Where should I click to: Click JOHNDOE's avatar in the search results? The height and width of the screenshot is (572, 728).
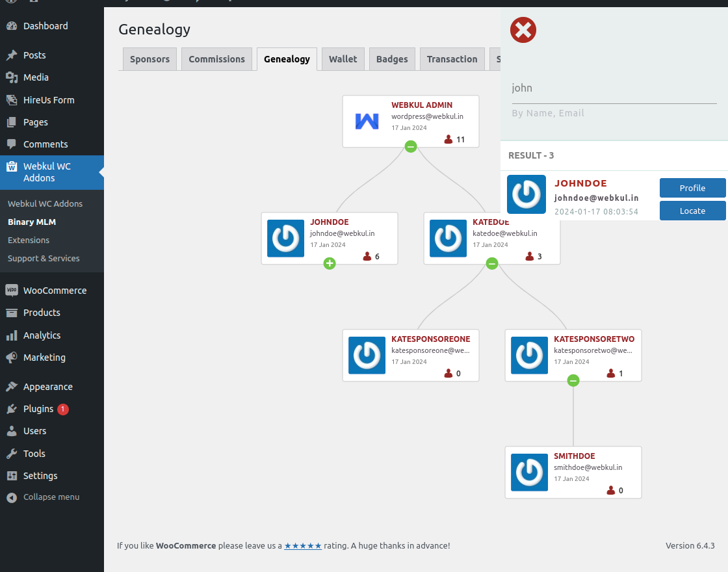(526, 194)
